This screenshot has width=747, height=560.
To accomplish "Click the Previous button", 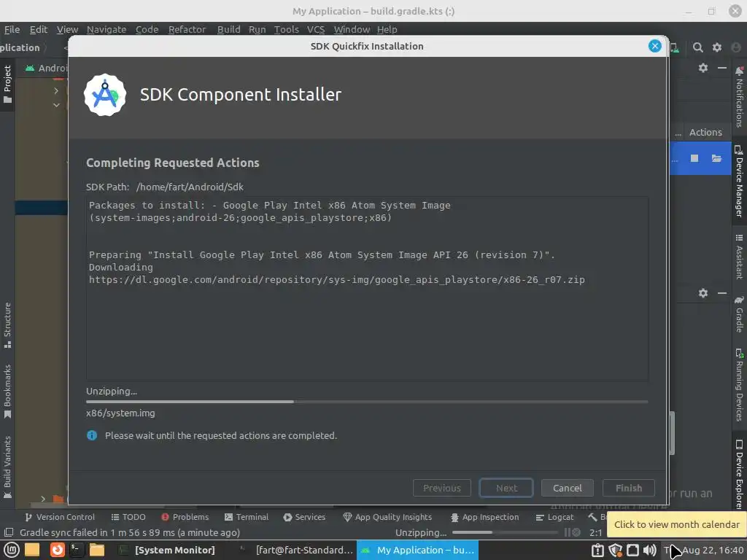I will 441,488.
